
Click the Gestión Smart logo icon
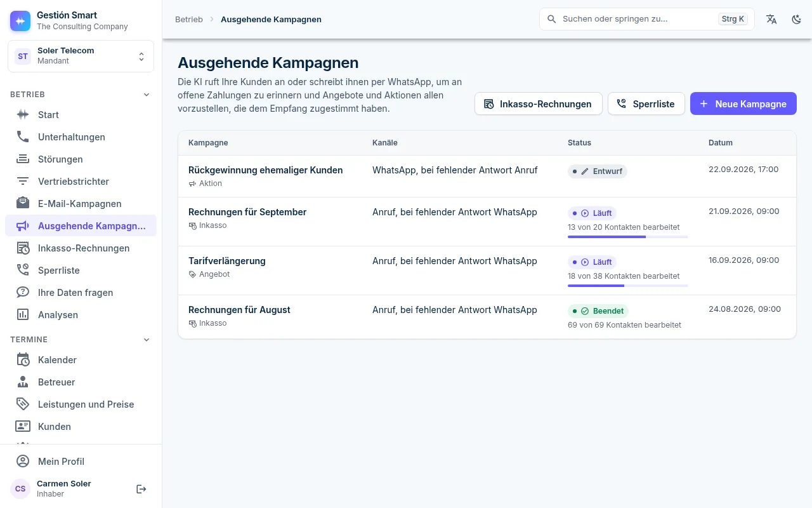(20, 21)
